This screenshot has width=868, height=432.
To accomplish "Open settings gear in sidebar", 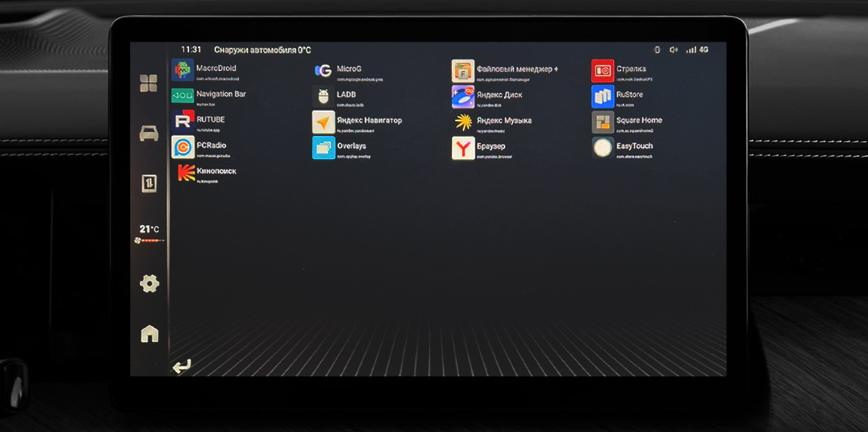I will [x=149, y=283].
